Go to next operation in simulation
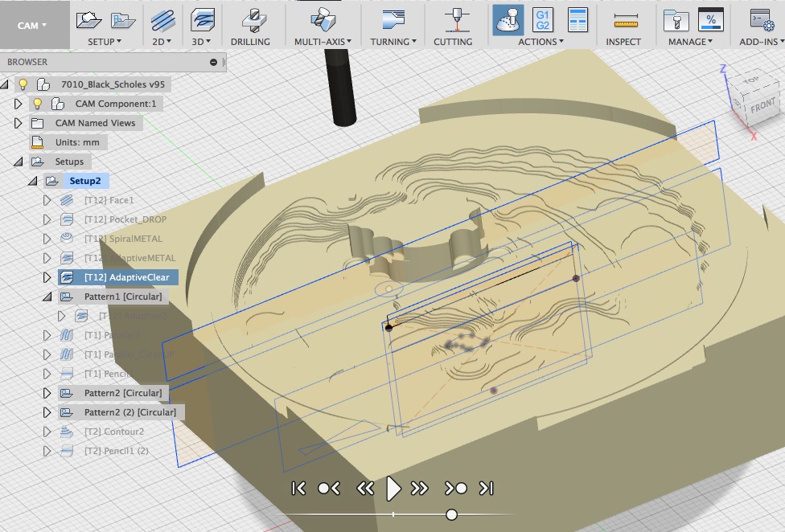The width and height of the screenshot is (785, 532). [455, 488]
